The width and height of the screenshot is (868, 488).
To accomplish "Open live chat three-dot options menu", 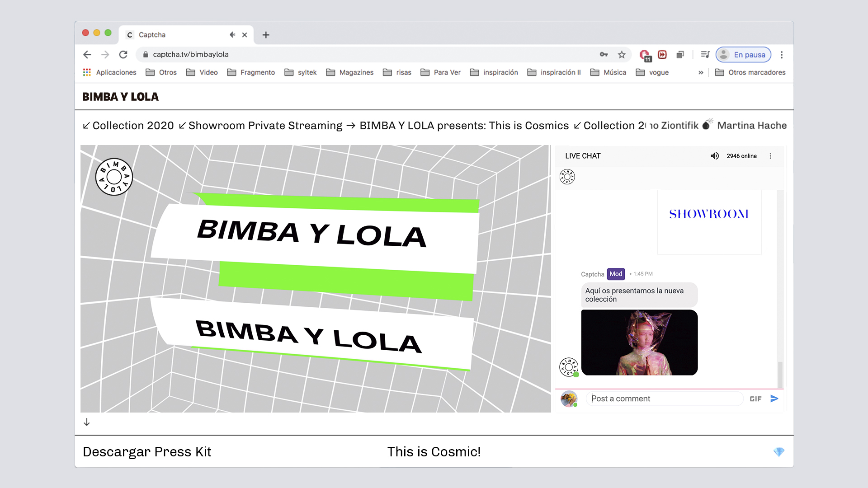I will [770, 156].
